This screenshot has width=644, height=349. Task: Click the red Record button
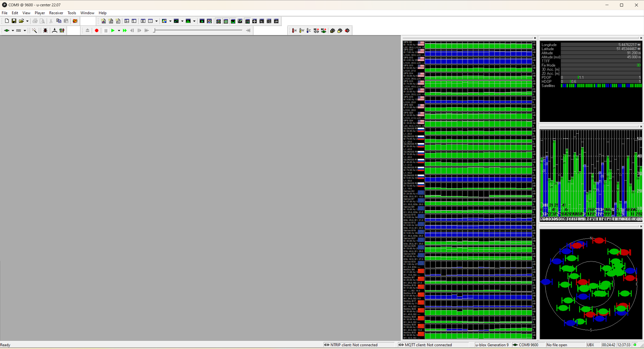(96, 30)
